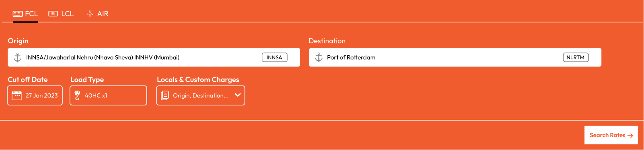
Task: Edit the Port of Rotterdam destination field
Action: click(455, 57)
